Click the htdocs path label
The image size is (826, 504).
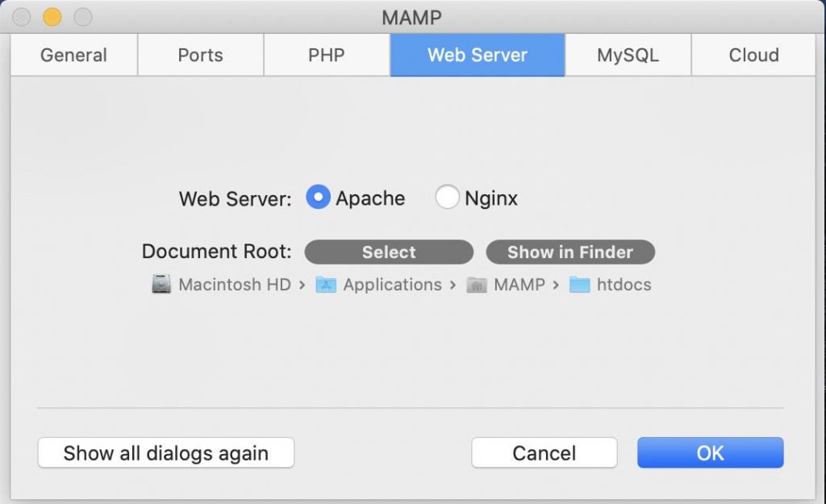click(x=624, y=285)
